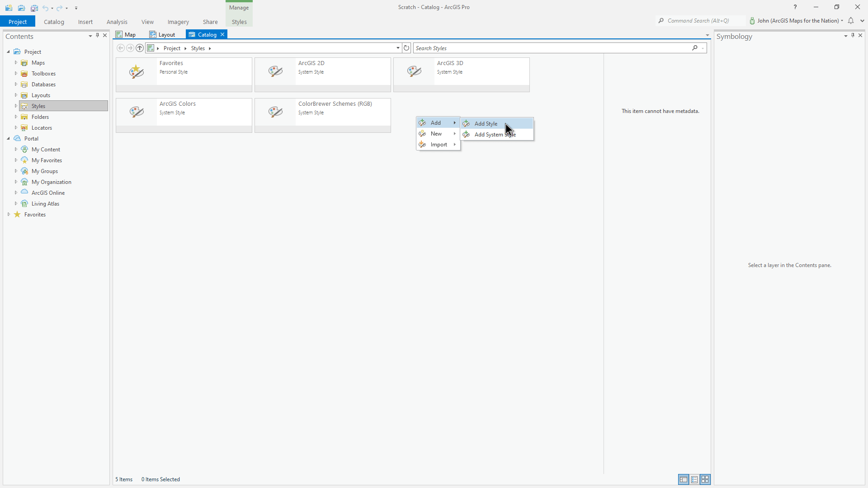Select Add System Style menu entry
868x488 pixels.
click(495, 135)
